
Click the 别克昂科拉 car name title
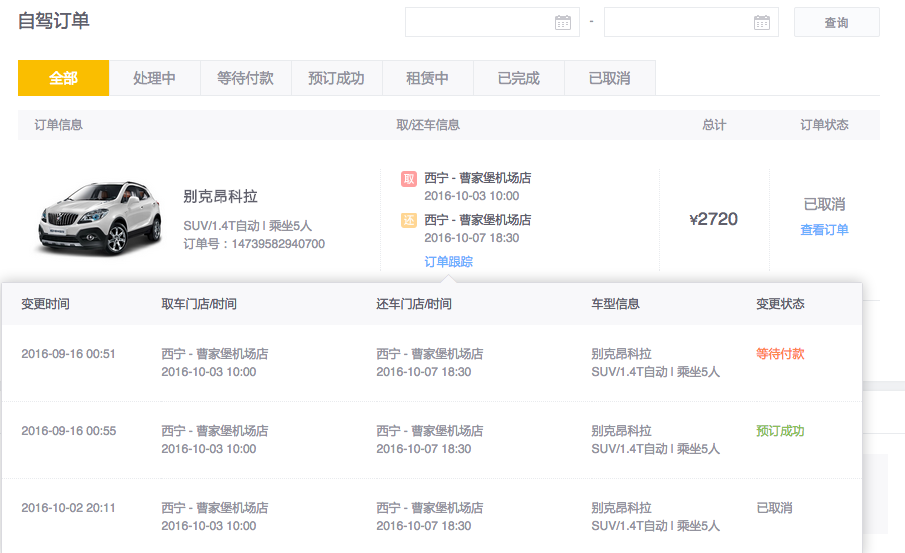[x=220, y=196]
